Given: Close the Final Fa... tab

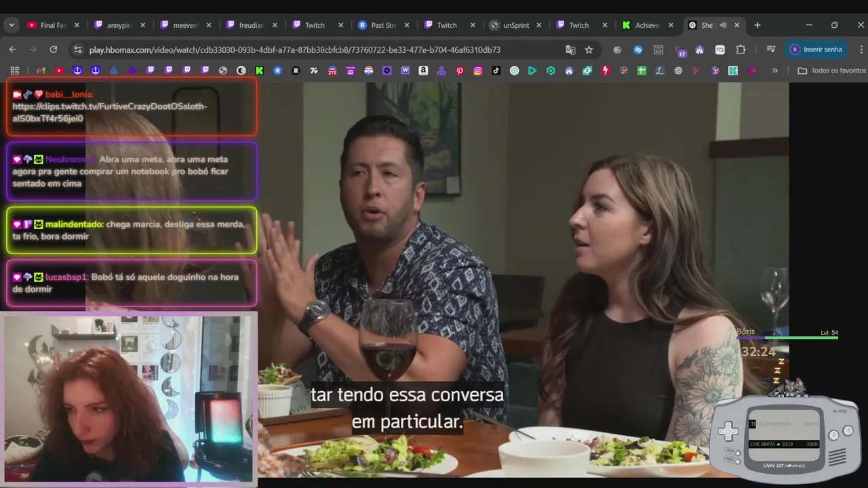Looking at the screenshot, I should (x=77, y=25).
